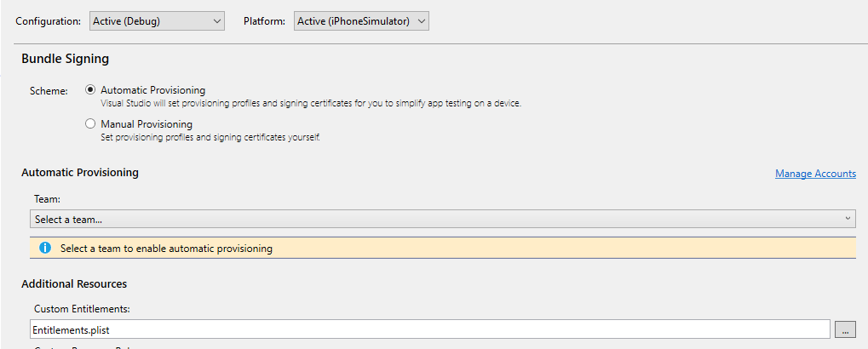Screen dimensions: 868x349
Task: Click the chevron arrow of the Platform dropdown
Action: click(422, 21)
